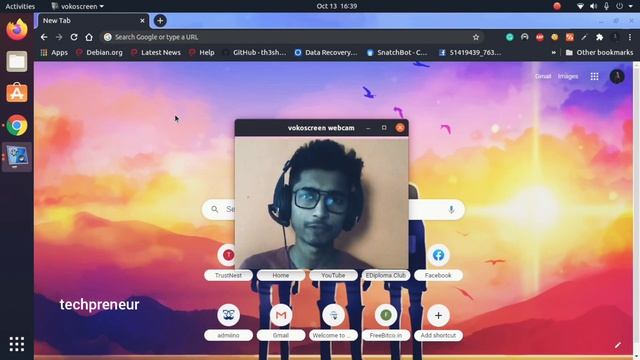Image resolution: width=640 pixels, height=360 pixels.
Task: Open Chrome's three-dot menu
Action: tap(630, 37)
